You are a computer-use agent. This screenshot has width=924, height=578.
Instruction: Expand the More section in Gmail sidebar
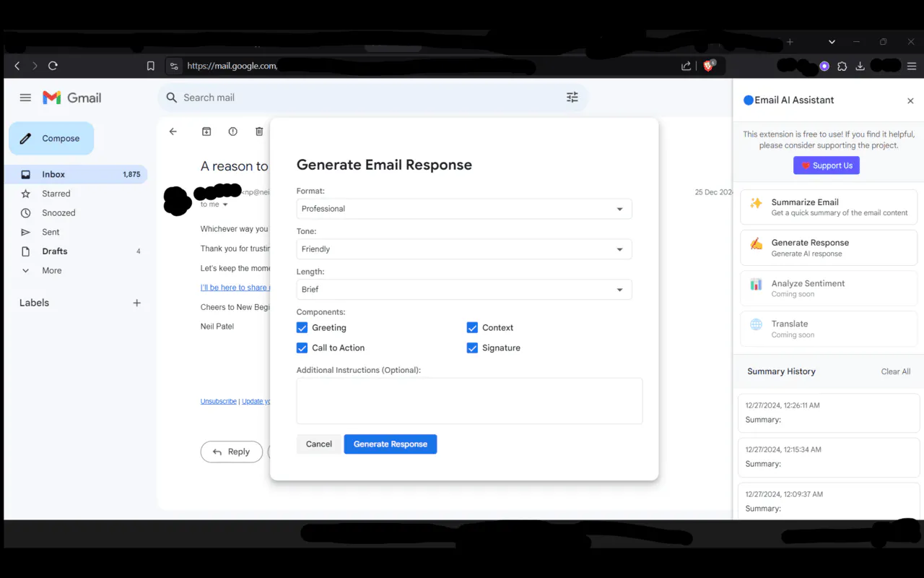tap(51, 270)
